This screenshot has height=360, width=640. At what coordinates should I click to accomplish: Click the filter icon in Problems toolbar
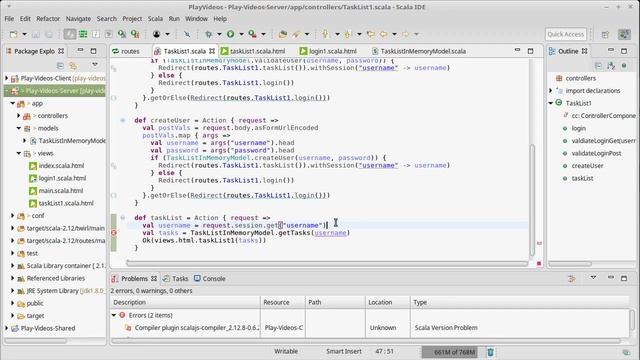pyautogui.click(x=572, y=279)
